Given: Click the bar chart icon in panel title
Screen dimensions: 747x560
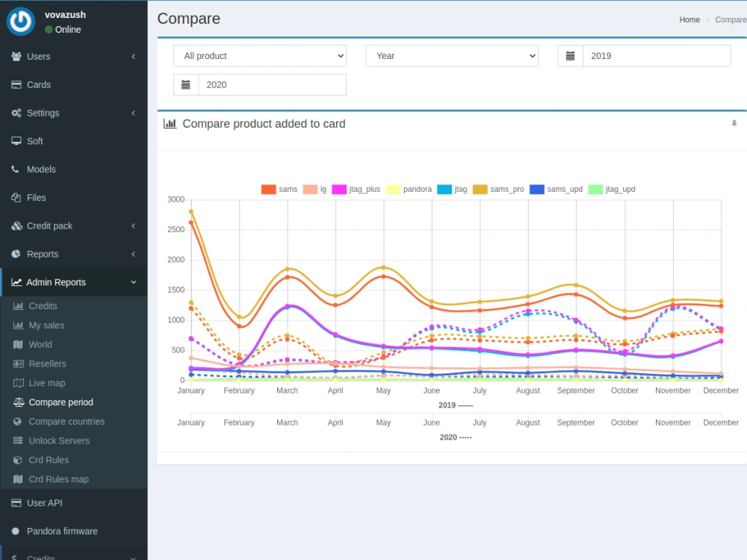Looking at the screenshot, I should click(x=170, y=124).
